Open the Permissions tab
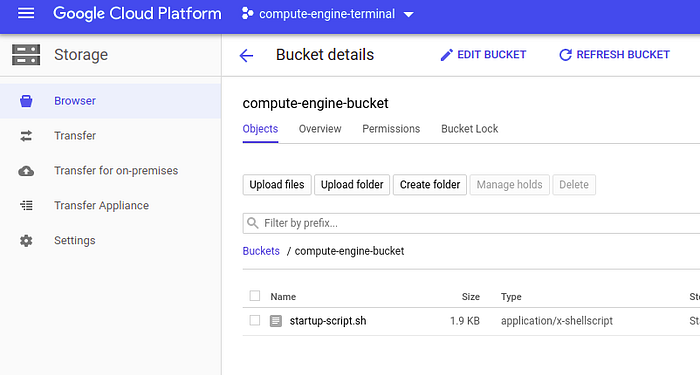 click(391, 129)
